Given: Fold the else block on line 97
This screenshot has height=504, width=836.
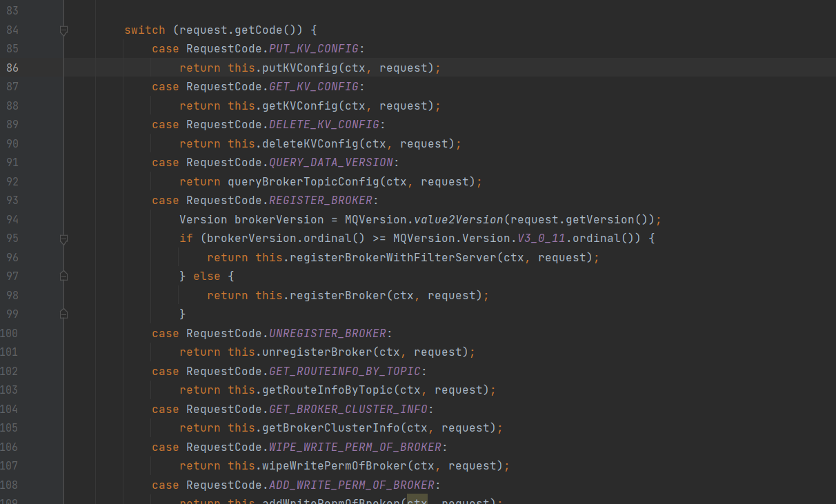Looking at the screenshot, I should pyautogui.click(x=63, y=276).
